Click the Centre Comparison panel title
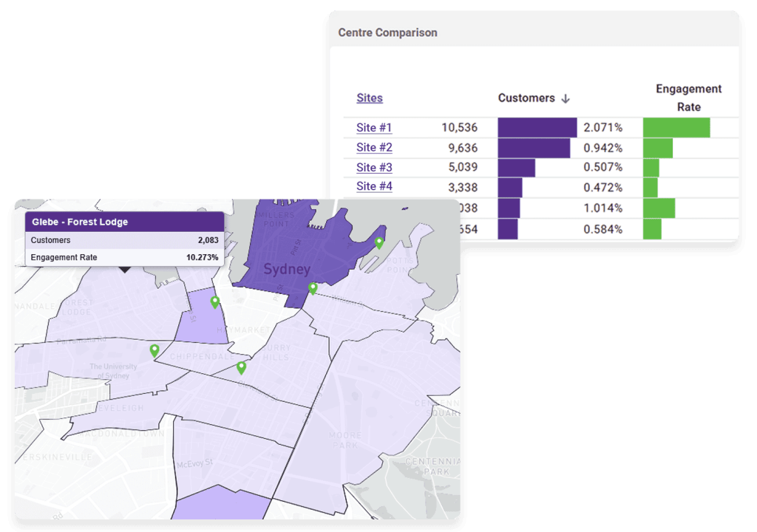The height and width of the screenshot is (532, 757). (387, 33)
